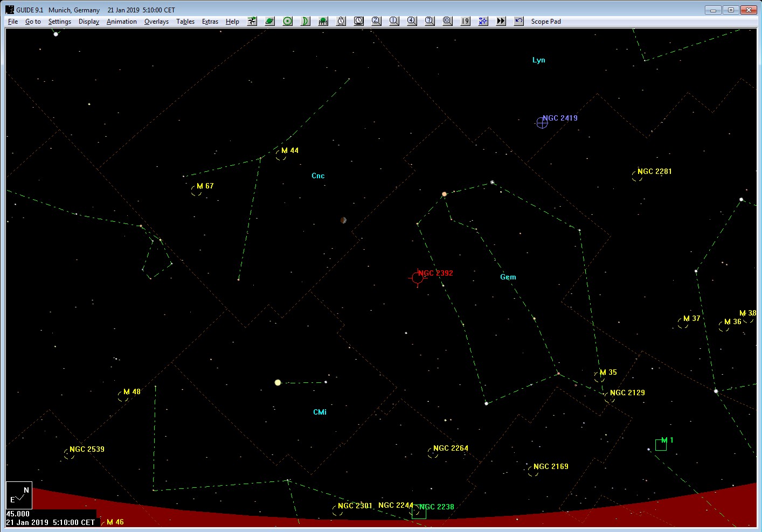Click the Cnc constellation label

tap(318, 176)
